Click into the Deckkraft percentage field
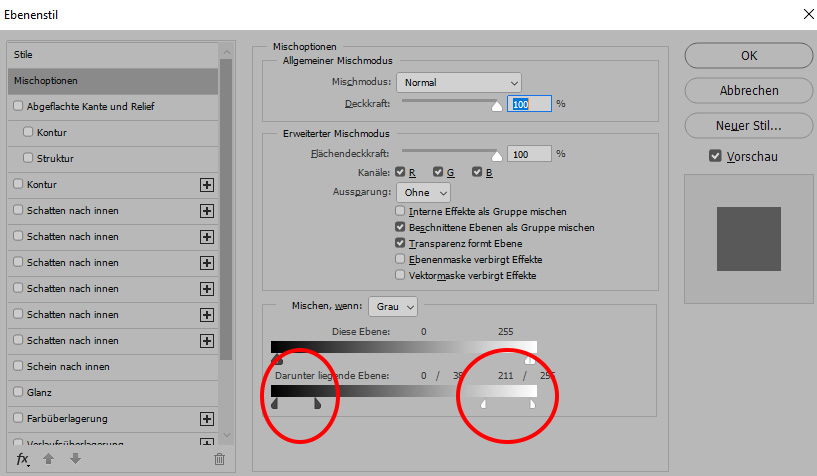 tap(529, 103)
